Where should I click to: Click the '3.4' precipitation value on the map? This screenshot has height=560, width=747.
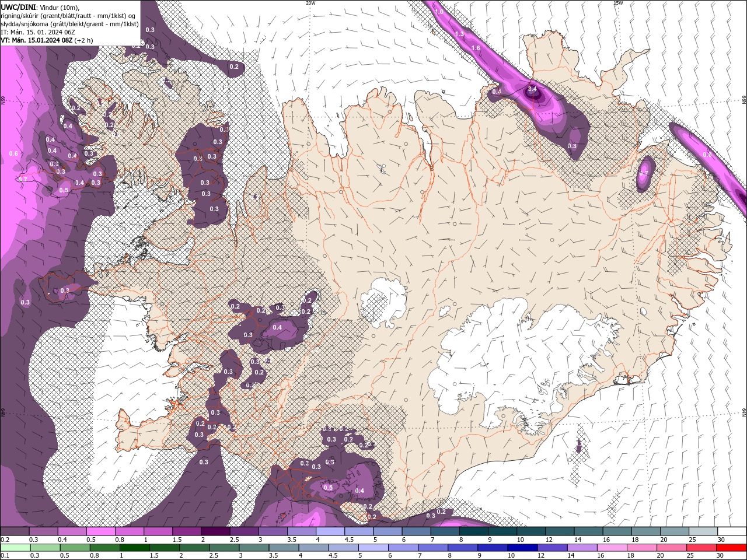532,89
